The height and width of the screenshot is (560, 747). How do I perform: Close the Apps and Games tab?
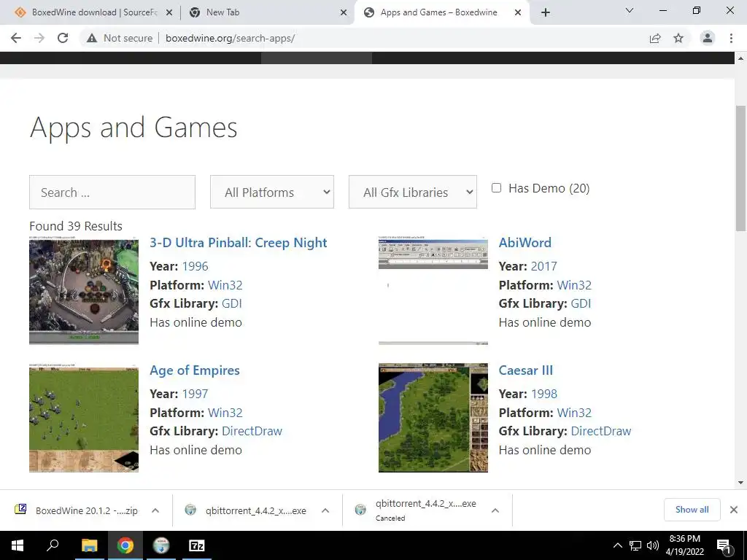[x=518, y=13]
